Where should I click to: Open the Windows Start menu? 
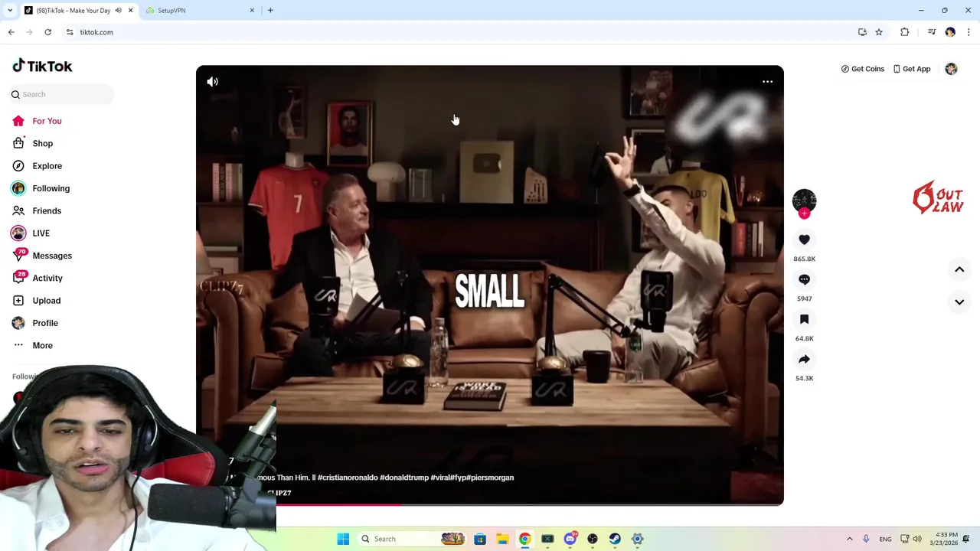pyautogui.click(x=343, y=539)
